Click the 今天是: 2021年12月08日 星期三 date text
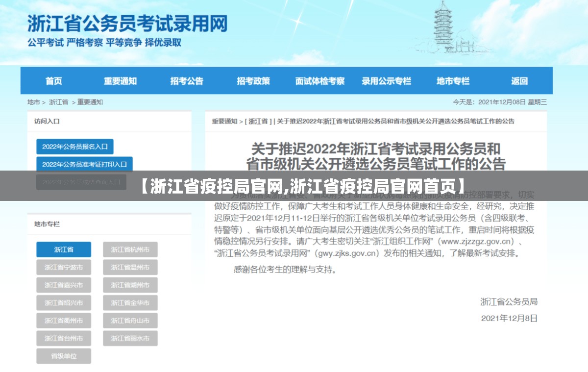The image size is (588, 372). point(500,102)
